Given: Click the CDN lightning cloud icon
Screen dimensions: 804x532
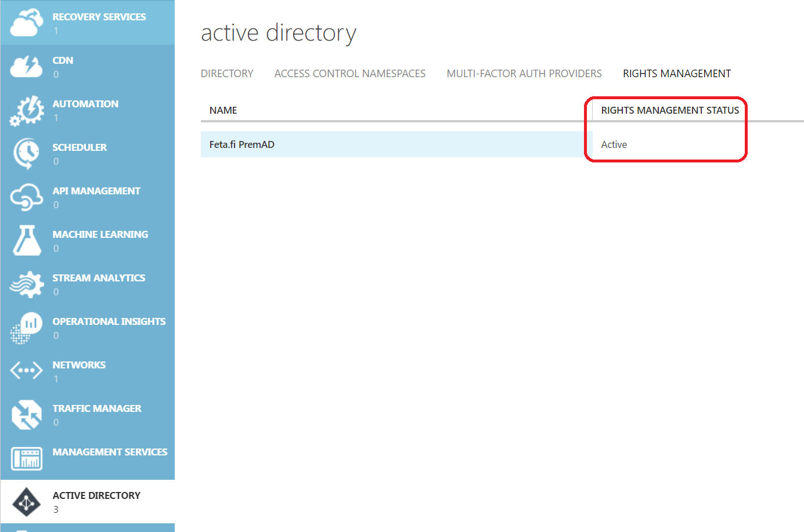Looking at the screenshot, I should (x=27, y=67).
